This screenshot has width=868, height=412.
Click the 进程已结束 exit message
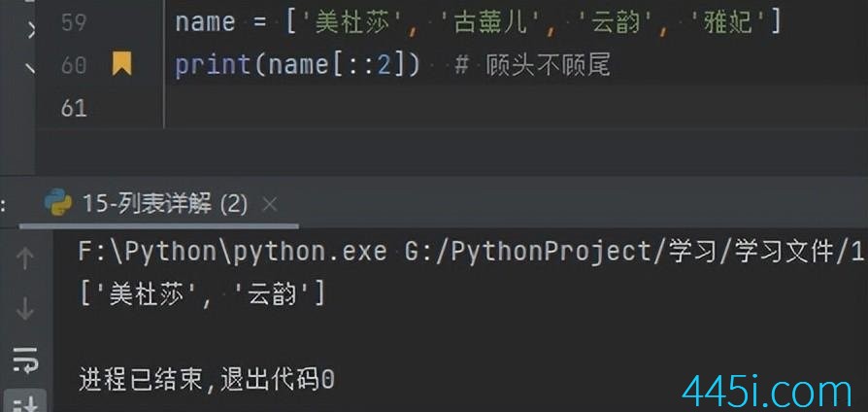(x=207, y=380)
